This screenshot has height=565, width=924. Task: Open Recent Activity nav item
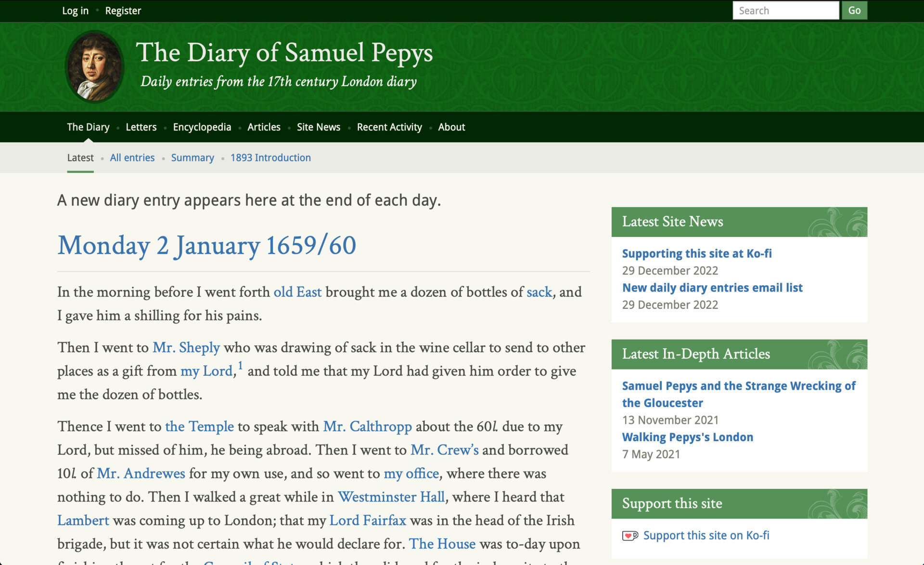click(389, 127)
